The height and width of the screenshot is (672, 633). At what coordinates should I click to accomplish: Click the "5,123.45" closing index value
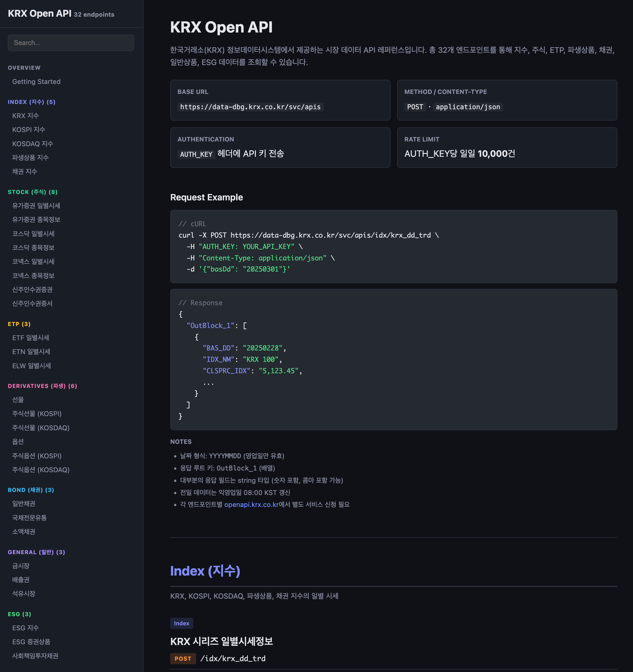click(x=278, y=371)
